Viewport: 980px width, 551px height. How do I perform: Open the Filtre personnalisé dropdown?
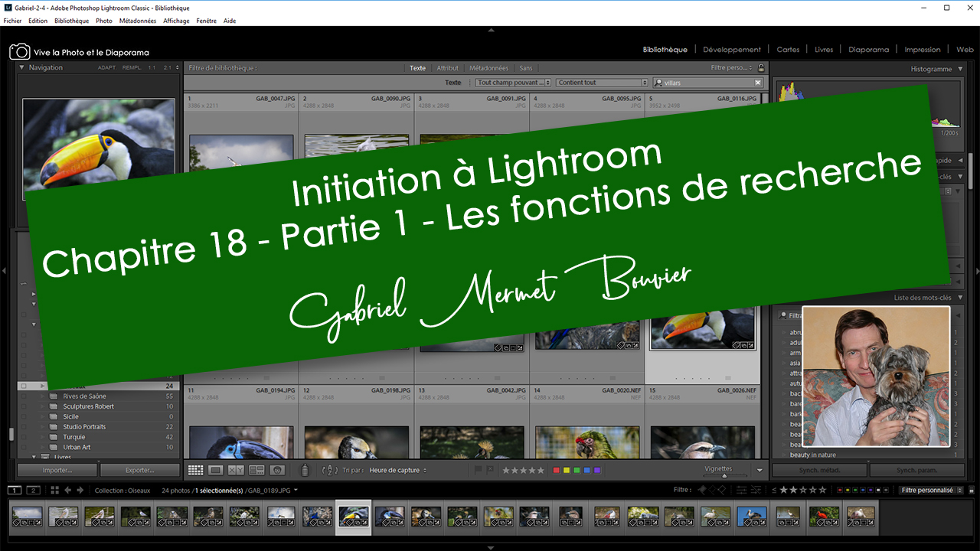point(930,491)
